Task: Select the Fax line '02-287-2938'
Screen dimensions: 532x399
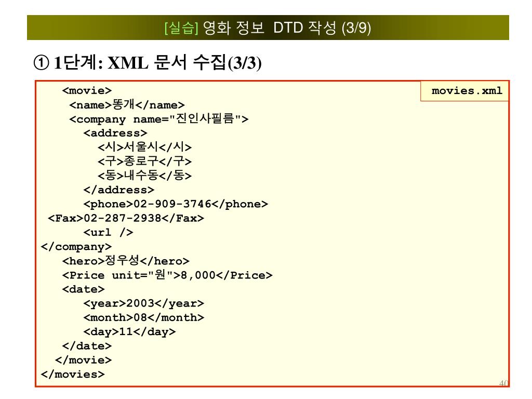Action: pyautogui.click(x=126, y=218)
